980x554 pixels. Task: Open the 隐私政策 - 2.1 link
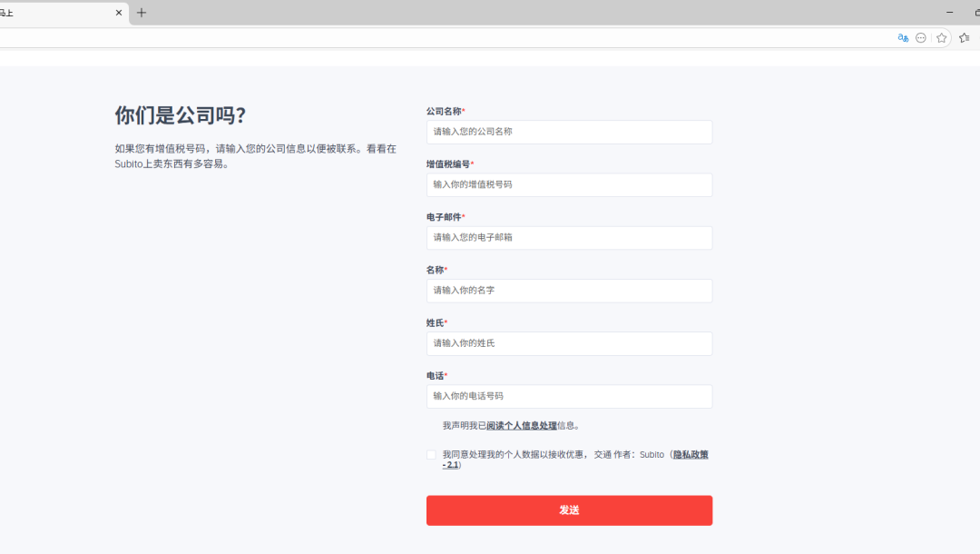(x=690, y=455)
